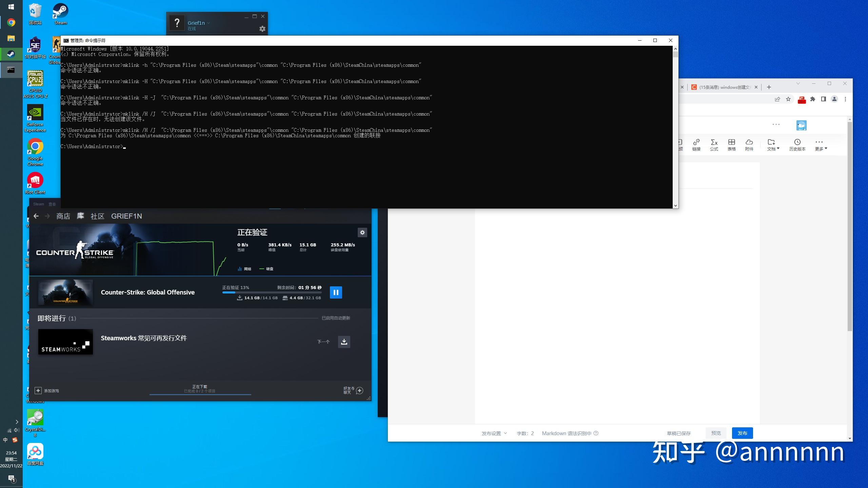Screen dimensions: 868x488
Task: Insert formula with 公式 icon
Action: [x=714, y=144]
